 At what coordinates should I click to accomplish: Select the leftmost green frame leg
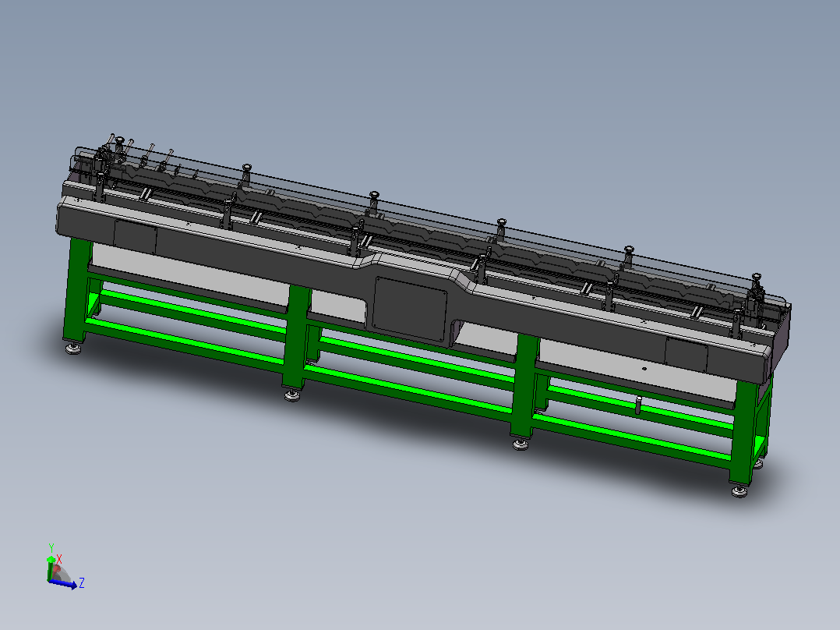pyautogui.click(x=76, y=288)
